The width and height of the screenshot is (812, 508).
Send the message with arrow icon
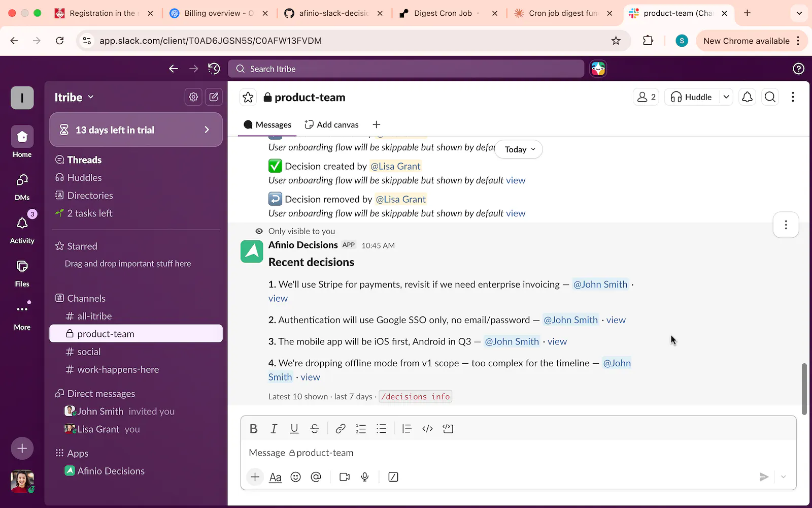point(764,477)
